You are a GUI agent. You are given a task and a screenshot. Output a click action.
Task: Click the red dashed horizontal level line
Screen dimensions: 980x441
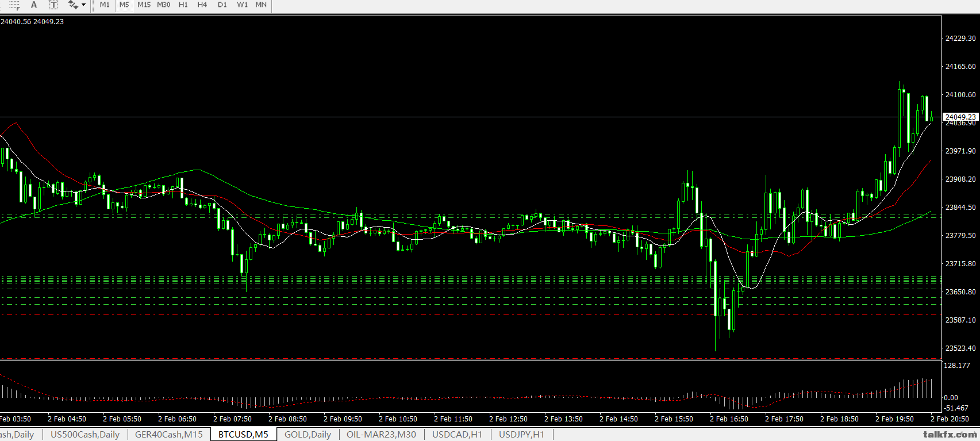(x=471, y=315)
